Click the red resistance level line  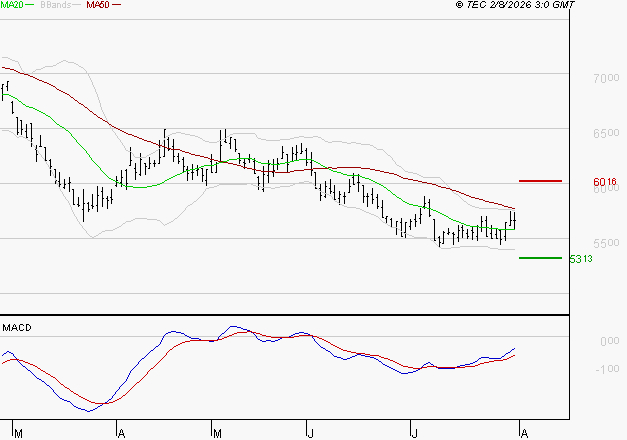pos(540,181)
